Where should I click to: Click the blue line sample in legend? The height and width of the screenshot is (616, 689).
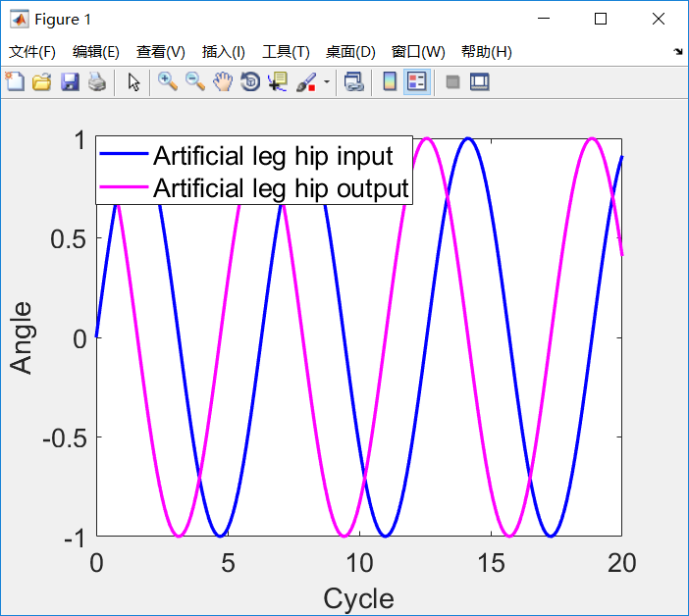pyautogui.click(x=124, y=153)
